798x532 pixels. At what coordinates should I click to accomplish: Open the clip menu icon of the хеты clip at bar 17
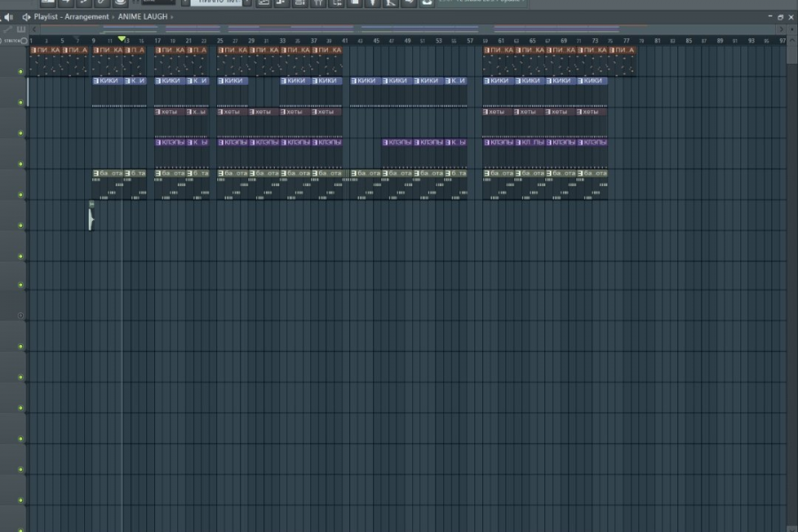pyautogui.click(x=159, y=112)
